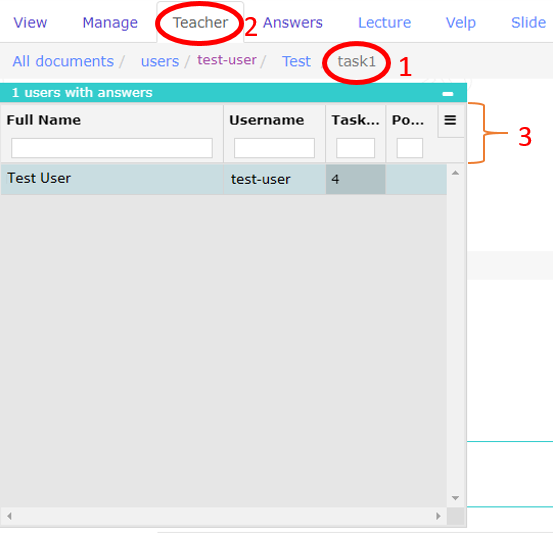Switch to the Slide tab
This screenshot has height=536, width=558.
pyautogui.click(x=528, y=23)
